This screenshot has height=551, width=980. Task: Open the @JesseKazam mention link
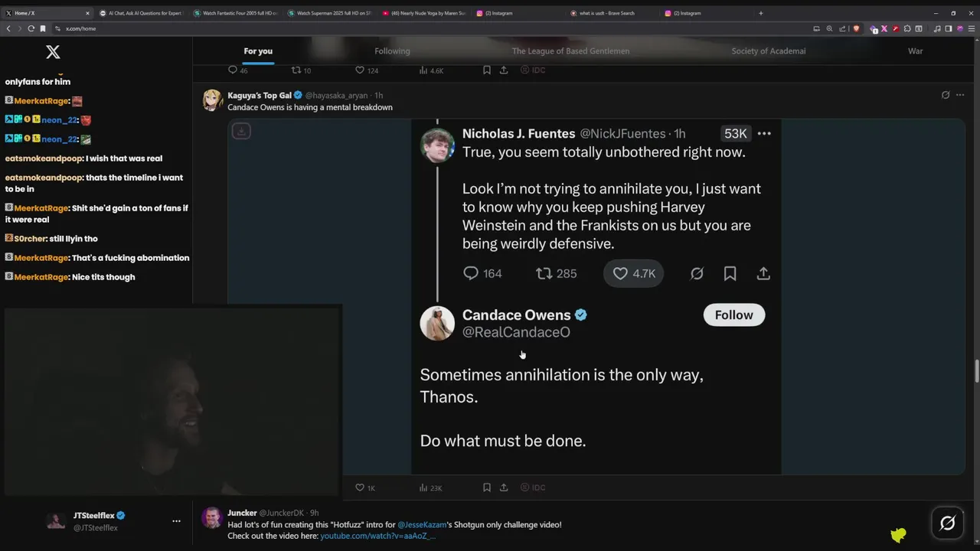tap(422, 525)
